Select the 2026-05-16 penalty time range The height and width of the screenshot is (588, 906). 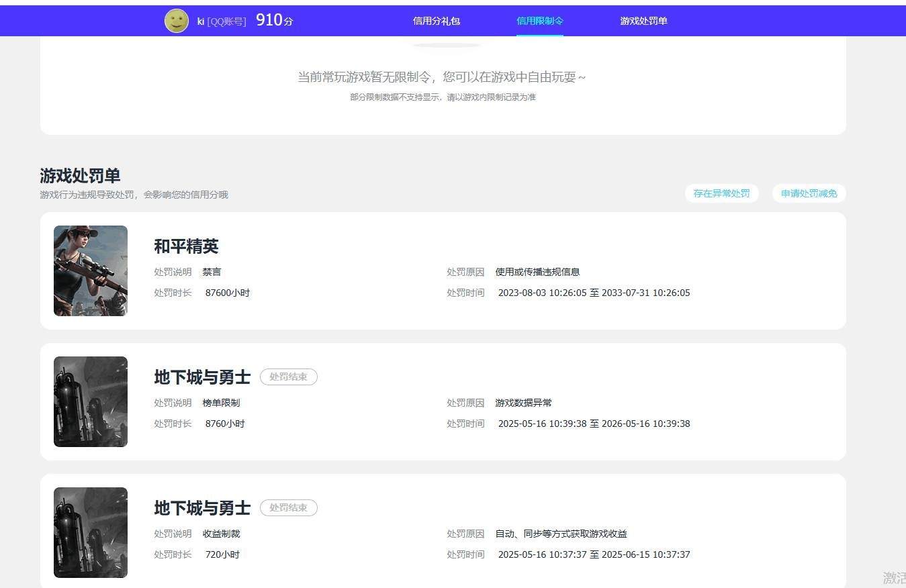[594, 424]
